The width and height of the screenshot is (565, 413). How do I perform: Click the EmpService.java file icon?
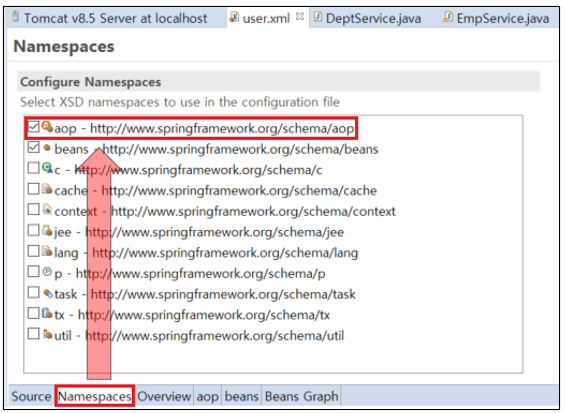click(448, 17)
